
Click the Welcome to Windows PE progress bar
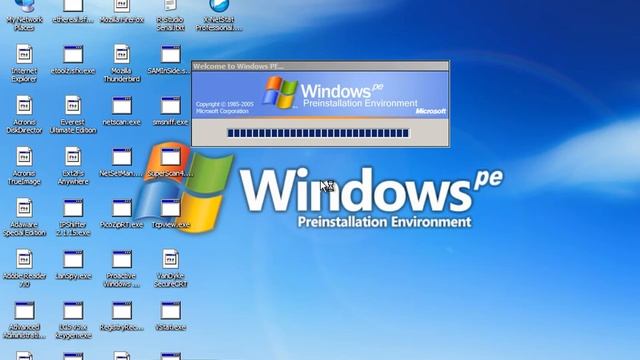[x=318, y=133]
